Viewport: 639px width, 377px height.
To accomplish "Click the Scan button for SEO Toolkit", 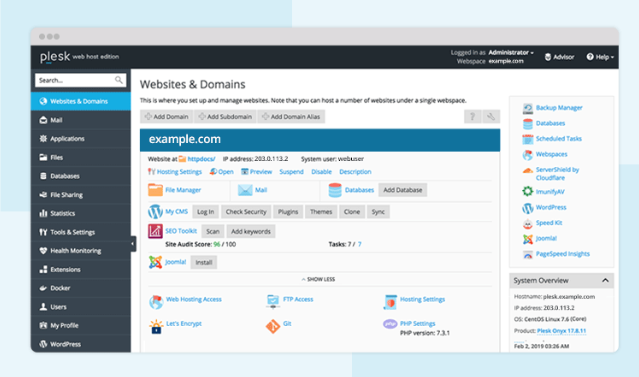I will tap(213, 231).
